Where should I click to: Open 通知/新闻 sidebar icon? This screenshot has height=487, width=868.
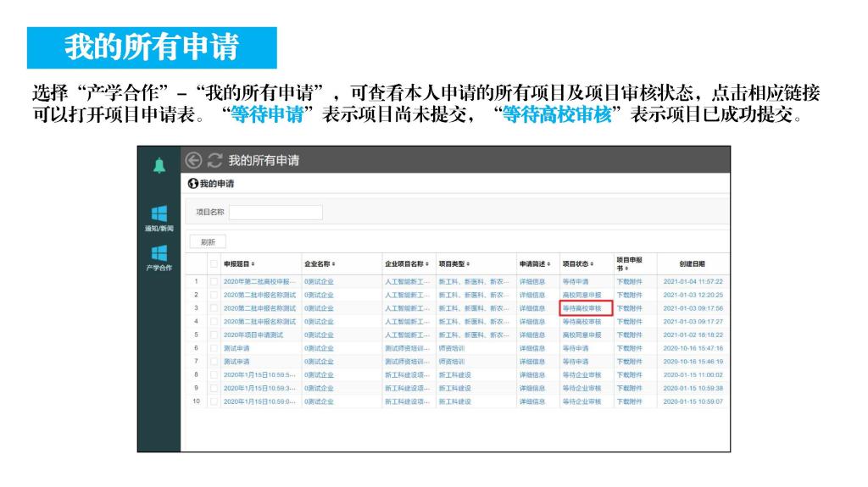coord(159,218)
